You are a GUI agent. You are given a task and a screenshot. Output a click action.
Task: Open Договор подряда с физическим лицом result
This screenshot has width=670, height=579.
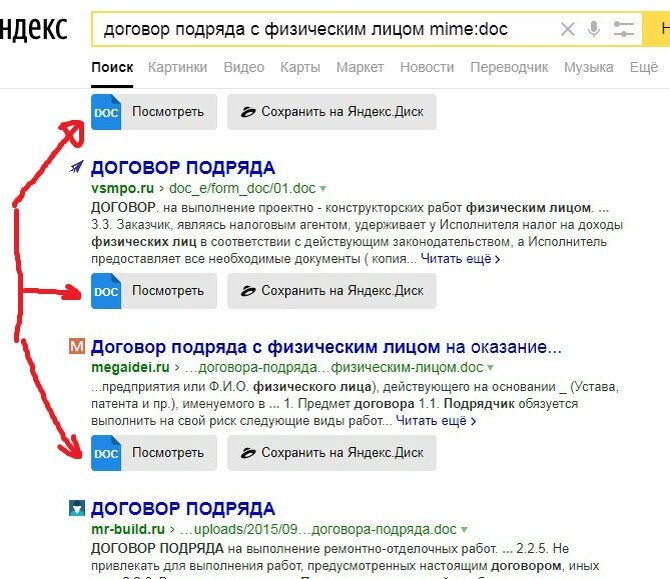click(326, 347)
